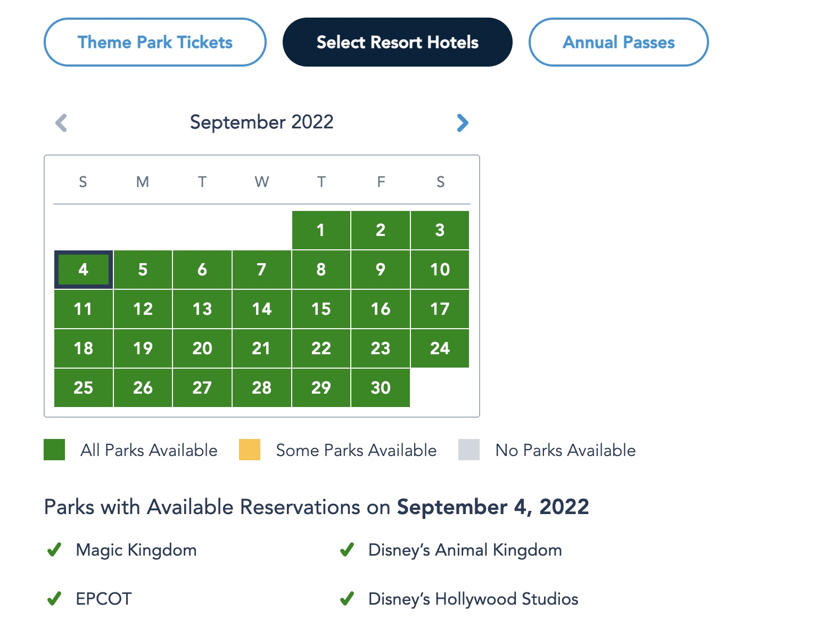This screenshot has height=635, width=840.
Task: Click the yellow Some Parks Available swatch
Action: tap(250, 450)
